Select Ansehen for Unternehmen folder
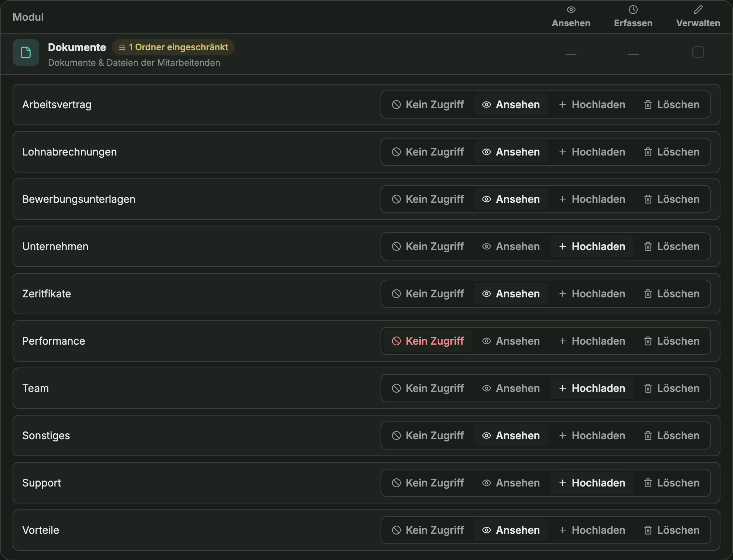Viewport: 733px width, 560px height. (x=511, y=246)
